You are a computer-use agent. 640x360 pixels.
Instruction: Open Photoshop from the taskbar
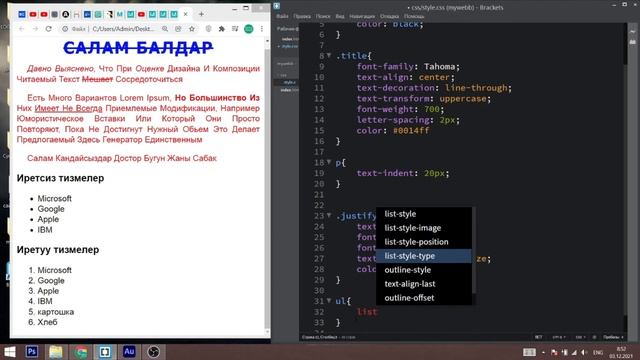[x=32, y=352]
